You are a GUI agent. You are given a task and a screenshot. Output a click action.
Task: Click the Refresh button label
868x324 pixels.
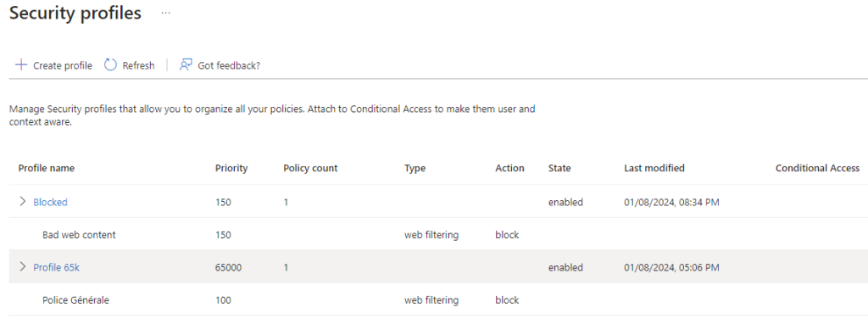[138, 65]
